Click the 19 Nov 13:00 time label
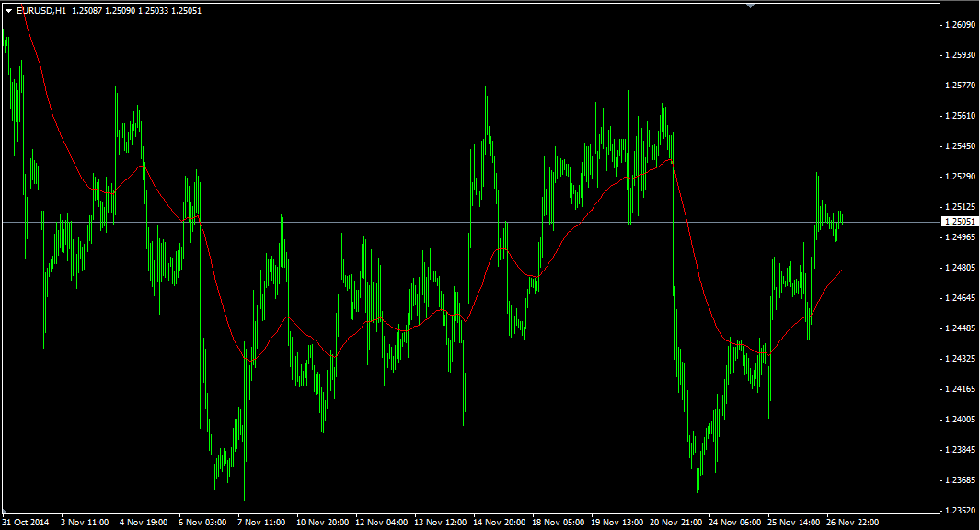 (x=617, y=522)
